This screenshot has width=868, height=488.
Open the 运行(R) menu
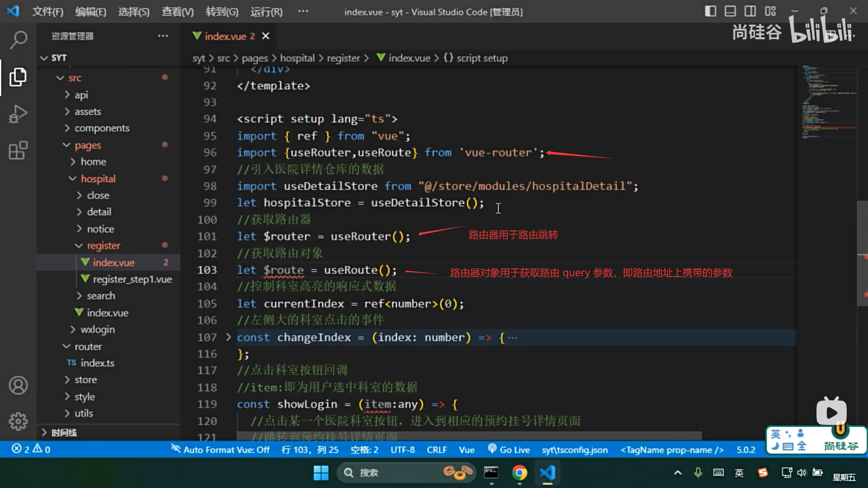(266, 12)
